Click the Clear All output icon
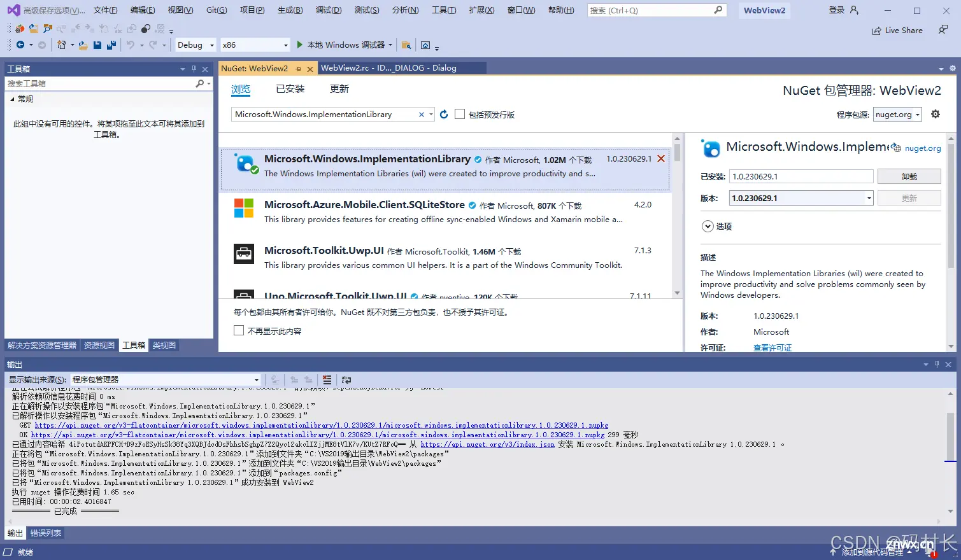Viewport: 961px width, 560px height. pyautogui.click(x=327, y=379)
